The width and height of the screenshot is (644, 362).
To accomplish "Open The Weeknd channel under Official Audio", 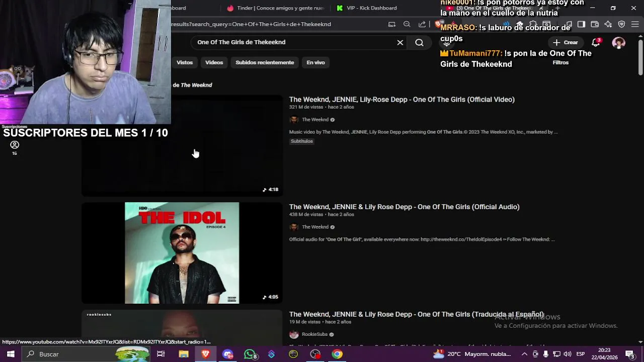I will [315, 227].
